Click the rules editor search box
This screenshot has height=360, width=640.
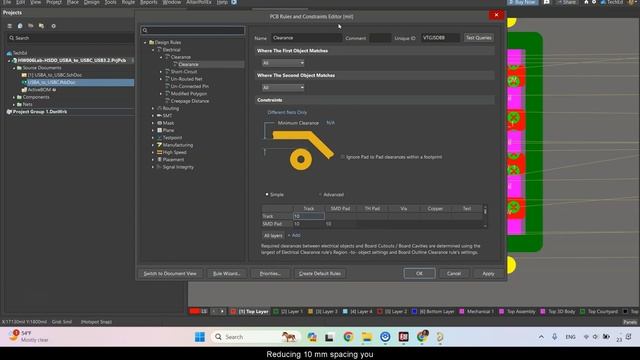pos(193,30)
